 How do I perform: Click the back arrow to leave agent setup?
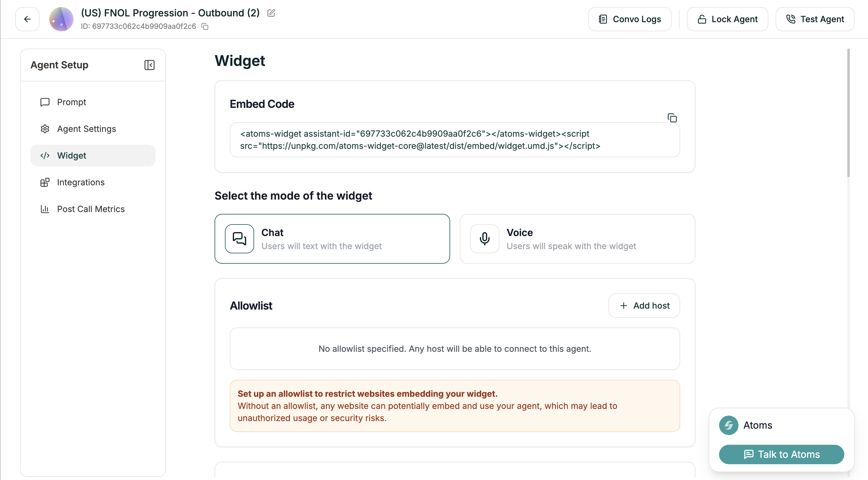point(27,19)
